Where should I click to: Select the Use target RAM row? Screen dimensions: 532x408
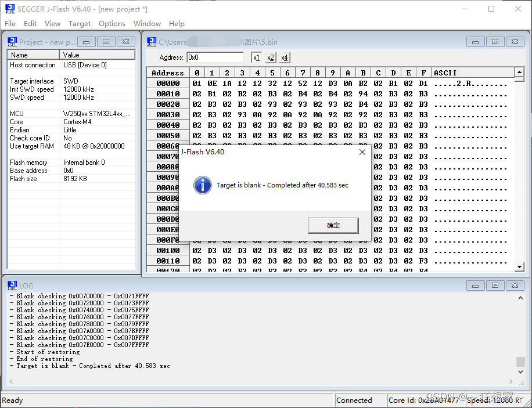tap(71, 146)
